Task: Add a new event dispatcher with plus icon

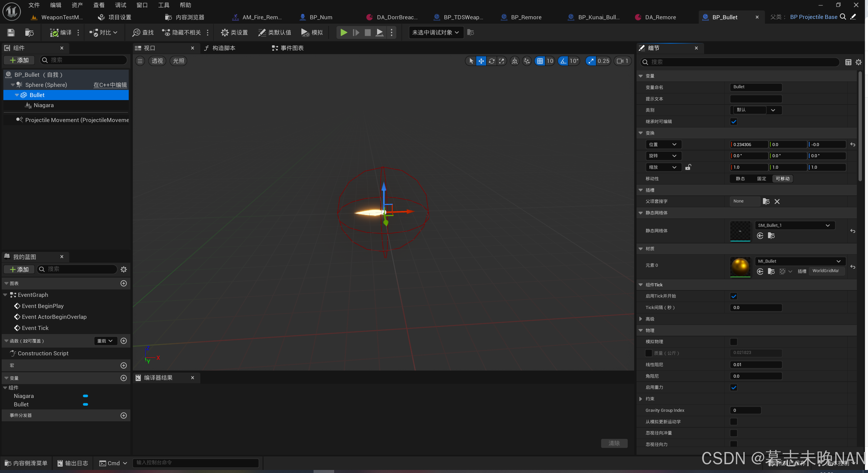Action: [124, 416]
